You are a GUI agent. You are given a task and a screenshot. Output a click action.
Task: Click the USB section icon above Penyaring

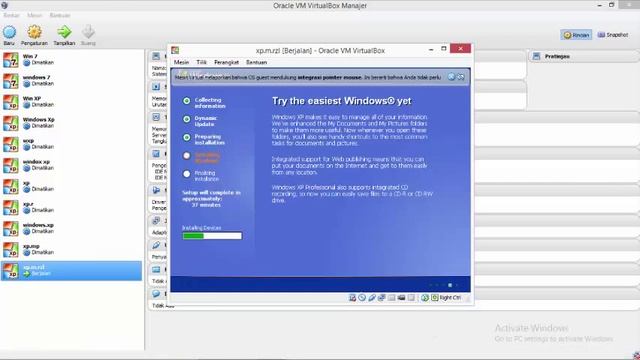[x=156, y=245]
